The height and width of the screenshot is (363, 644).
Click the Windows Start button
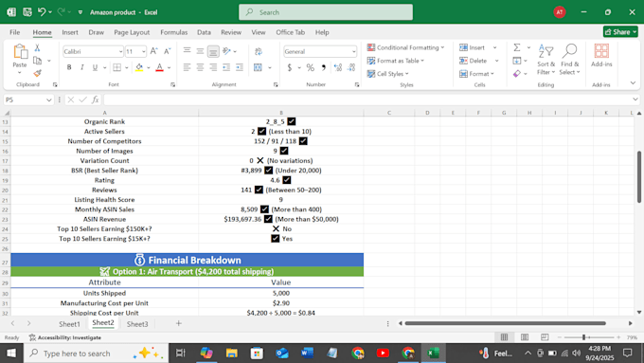point(11,354)
